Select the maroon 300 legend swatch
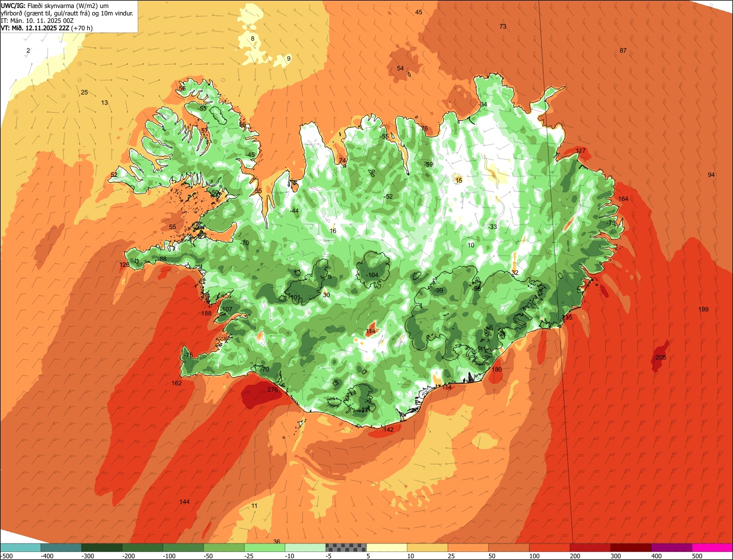Viewport: 733px width, 560px height. [630, 547]
